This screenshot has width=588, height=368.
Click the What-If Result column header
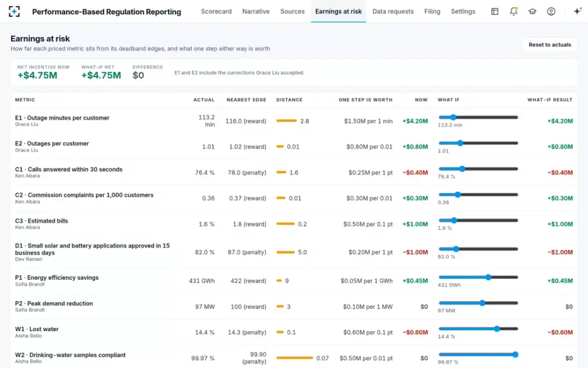coord(550,100)
